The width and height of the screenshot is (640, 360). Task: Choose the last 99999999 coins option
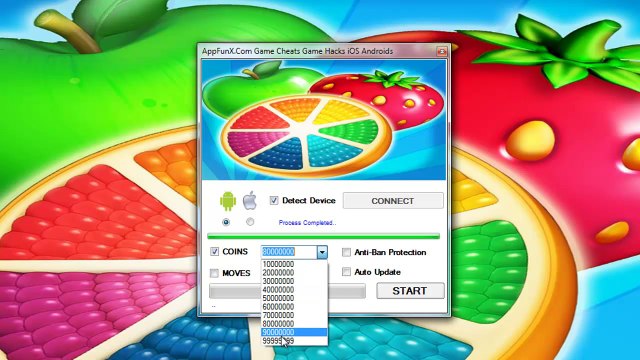point(294,341)
